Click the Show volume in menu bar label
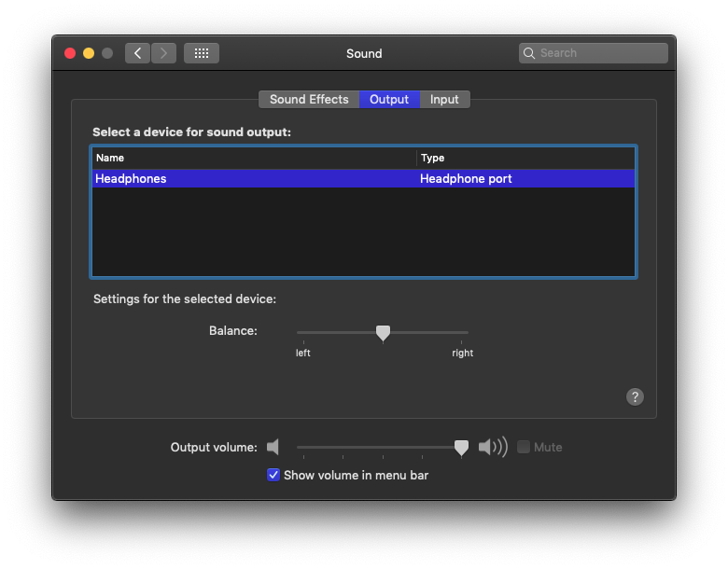Image resolution: width=728 pixels, height=569 pixels. click(357, 475)
